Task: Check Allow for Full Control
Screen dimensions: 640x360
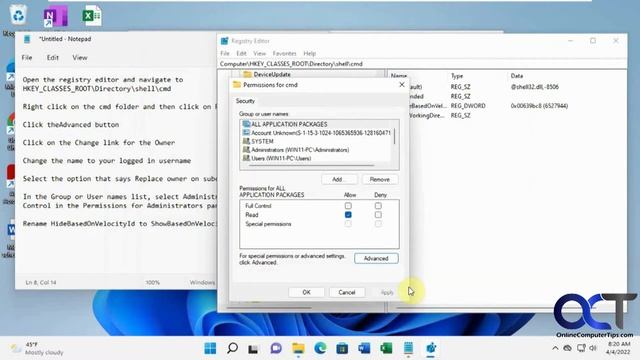Action: (x=348, y=206)
